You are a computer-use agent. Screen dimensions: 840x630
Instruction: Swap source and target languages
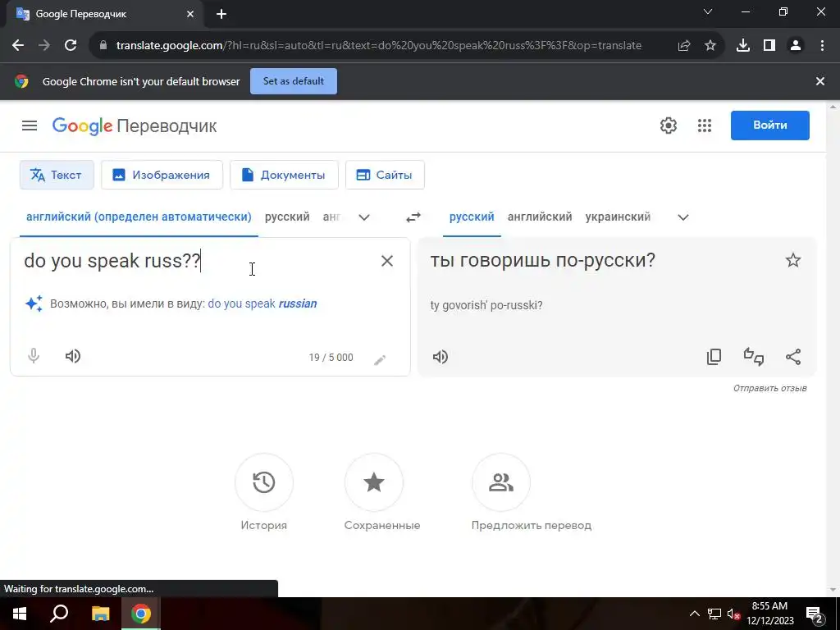413,217
